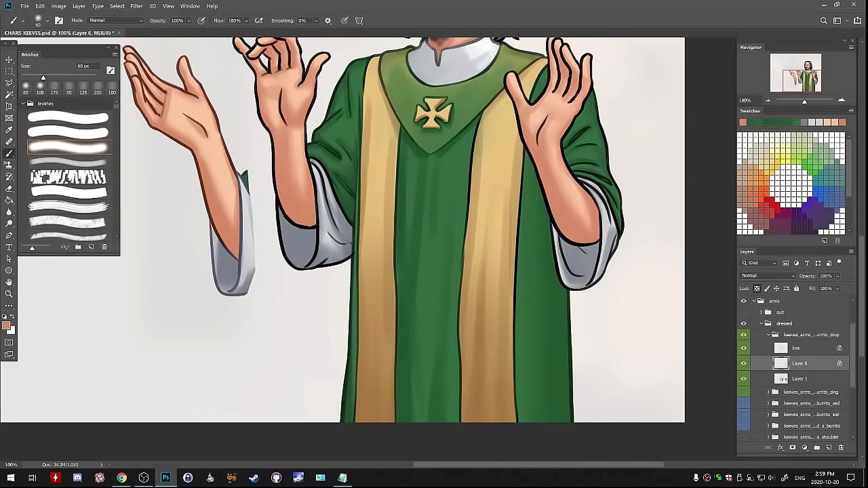Open the Window menu
868x488 pixels.
pos(190,6)
